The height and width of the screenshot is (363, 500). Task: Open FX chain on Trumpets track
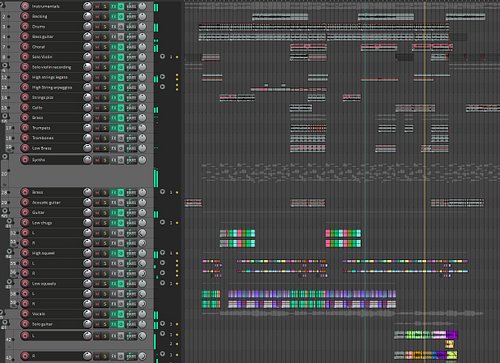[x=114, y=128]
